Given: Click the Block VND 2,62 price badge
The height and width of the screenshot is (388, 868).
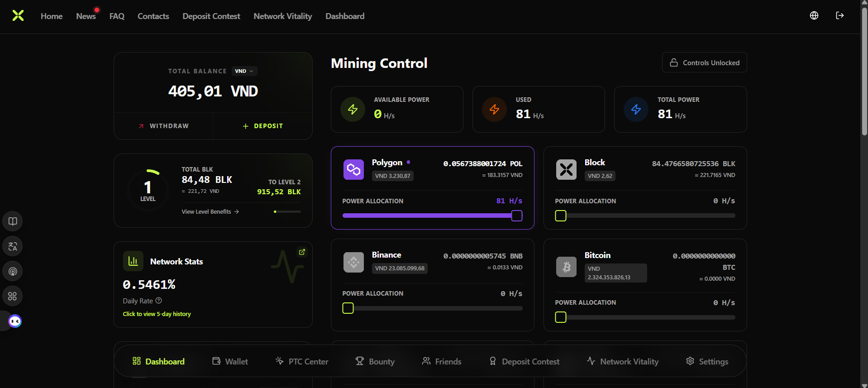Looking at the screenshot, I should (600, 176).
